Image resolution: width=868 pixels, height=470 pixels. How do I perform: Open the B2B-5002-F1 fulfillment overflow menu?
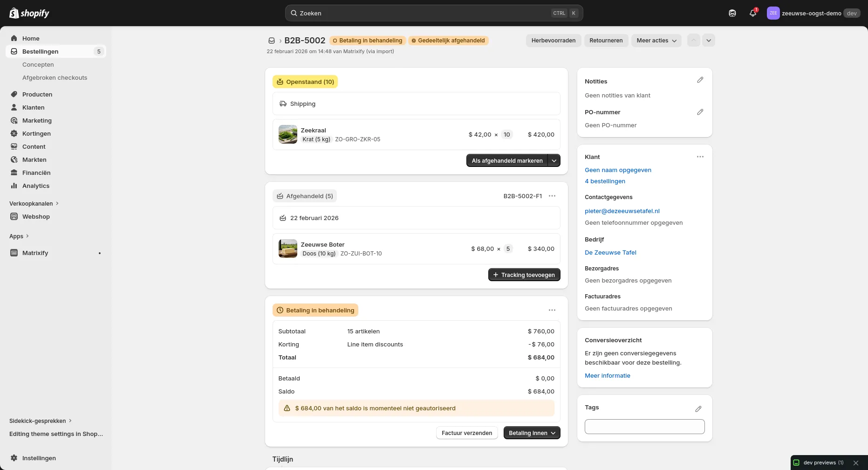pos(552,196)
